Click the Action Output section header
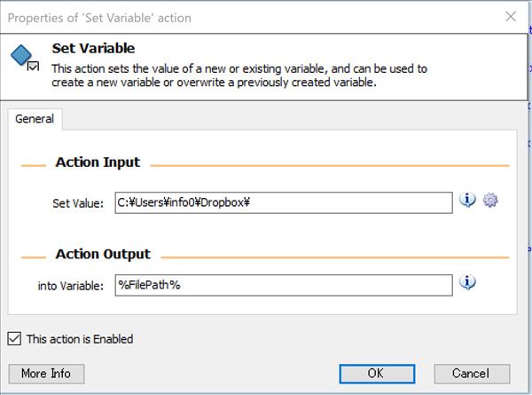 click(103, 254)
